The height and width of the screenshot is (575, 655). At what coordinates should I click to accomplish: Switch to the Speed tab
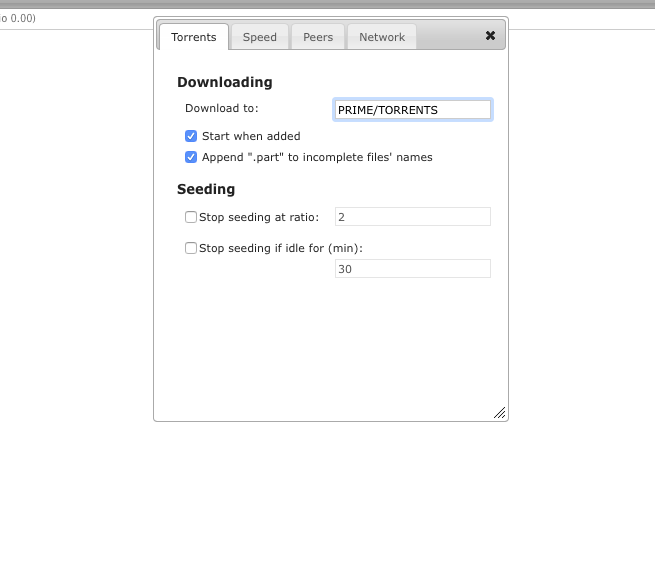tap(259, 37)
